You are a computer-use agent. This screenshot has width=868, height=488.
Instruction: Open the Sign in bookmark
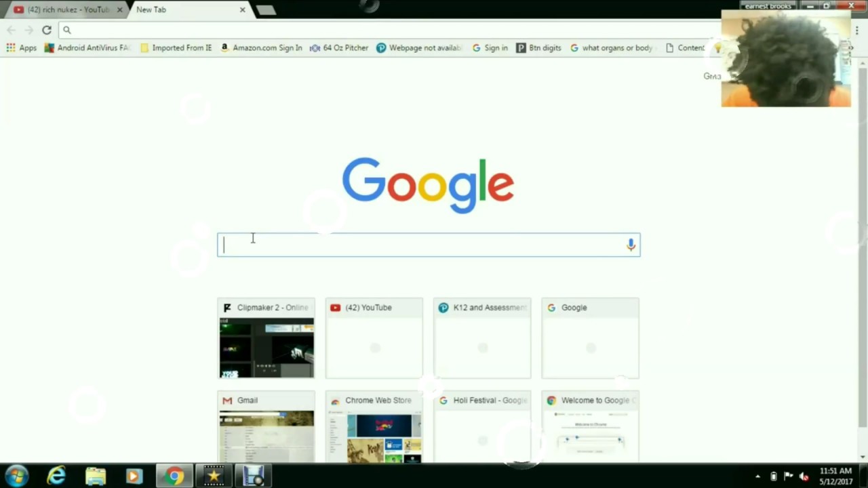point(490,47)
